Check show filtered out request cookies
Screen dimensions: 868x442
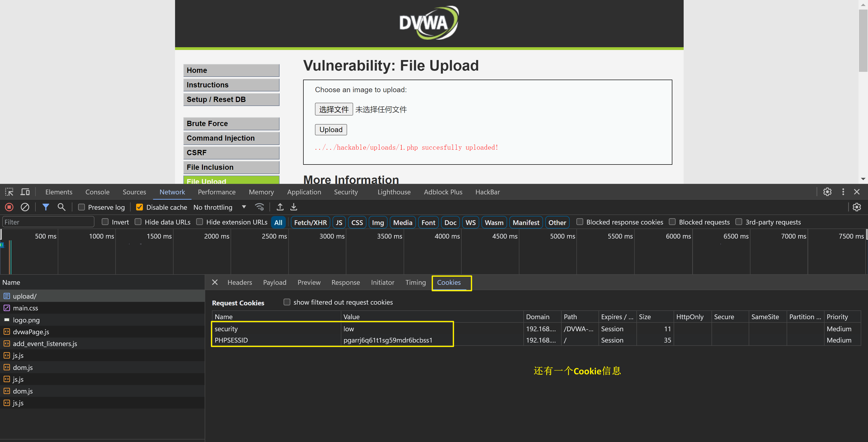[287, 302]
